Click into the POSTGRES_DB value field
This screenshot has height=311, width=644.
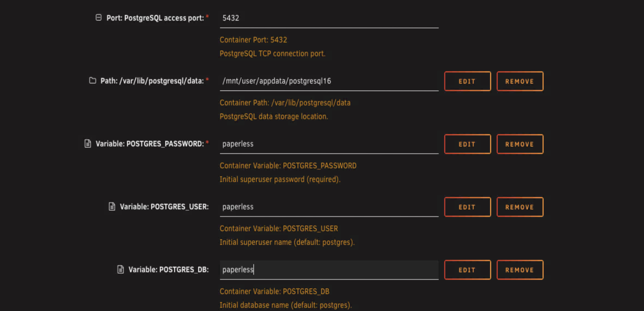point(329,270)
